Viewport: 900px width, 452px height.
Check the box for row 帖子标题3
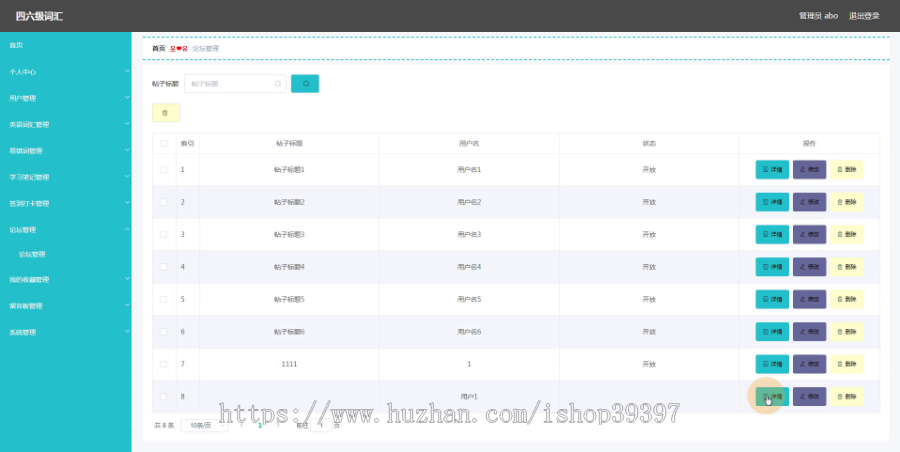coord(164,234)
